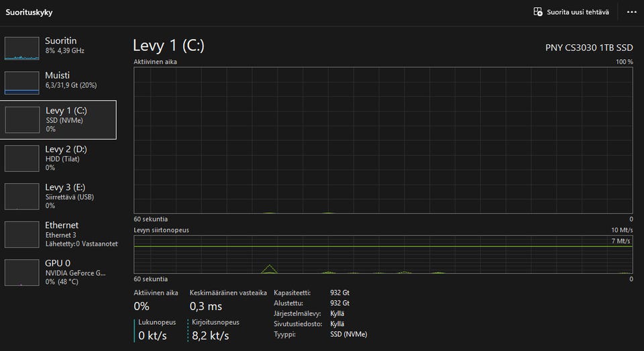This screenshot has height=351, width=644.
Task: Click the HDD (Tilat) text
Action: click(x=62, y=159)
